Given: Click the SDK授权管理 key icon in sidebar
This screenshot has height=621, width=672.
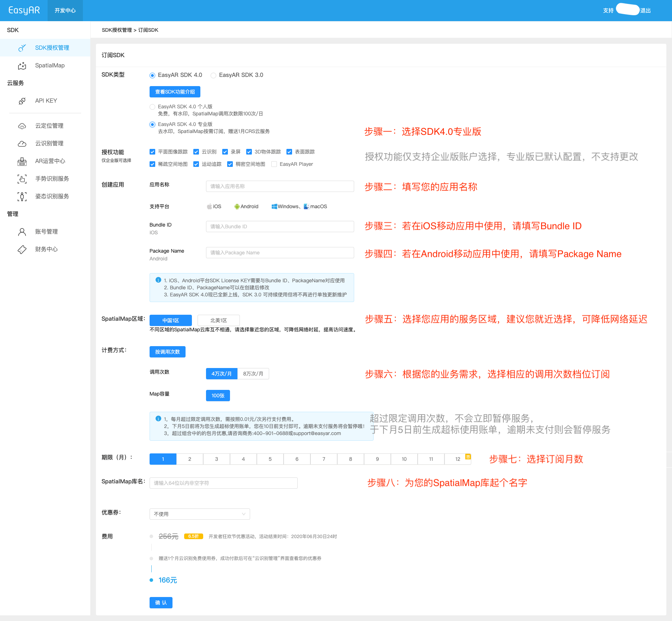Looking at the screenshot, I should [22, 48].
